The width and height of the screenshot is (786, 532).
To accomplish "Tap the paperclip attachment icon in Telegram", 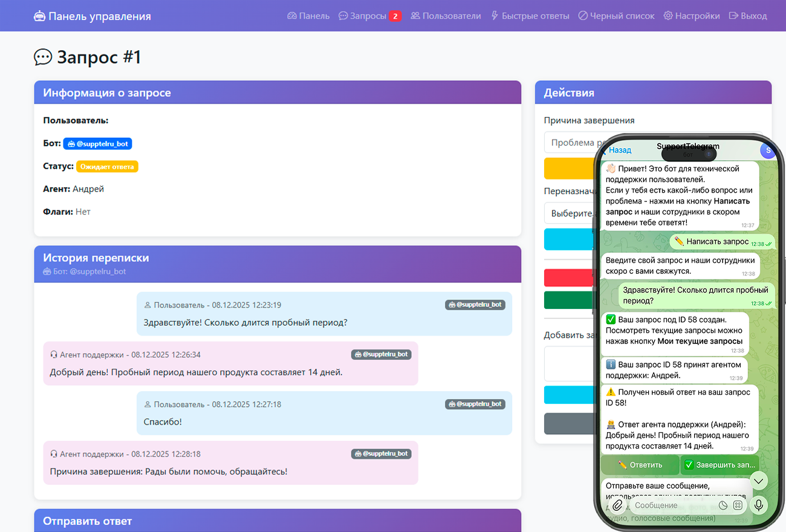I will tap(617, 505).
